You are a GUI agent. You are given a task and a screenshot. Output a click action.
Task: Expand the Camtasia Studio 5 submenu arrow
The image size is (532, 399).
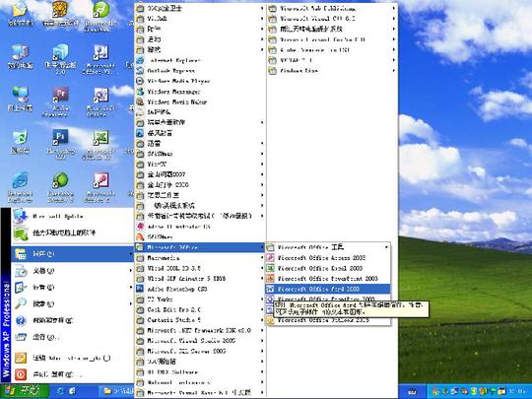coord(262,320)
